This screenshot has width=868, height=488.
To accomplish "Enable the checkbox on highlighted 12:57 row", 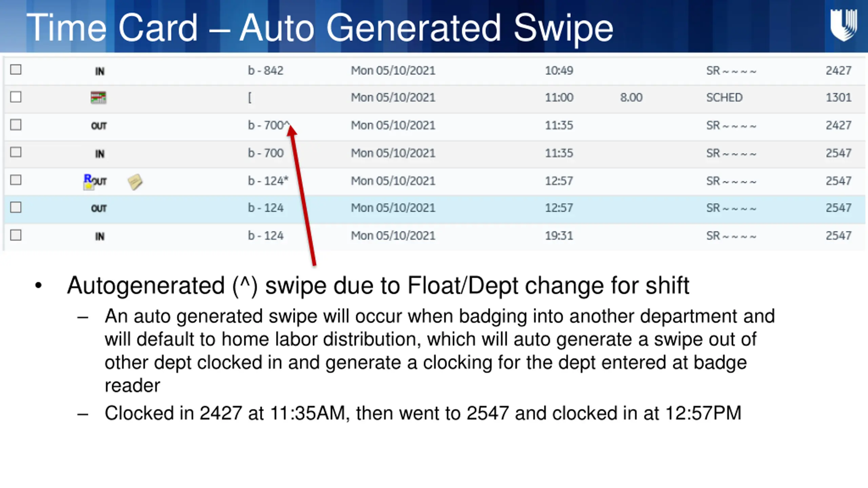I will pos(16,207).
